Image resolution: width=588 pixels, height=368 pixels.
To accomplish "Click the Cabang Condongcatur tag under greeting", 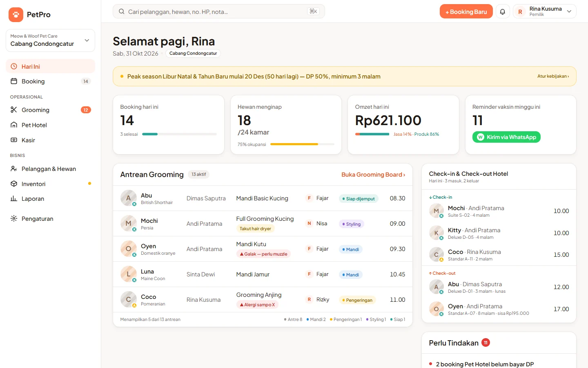I will point(193,53).
